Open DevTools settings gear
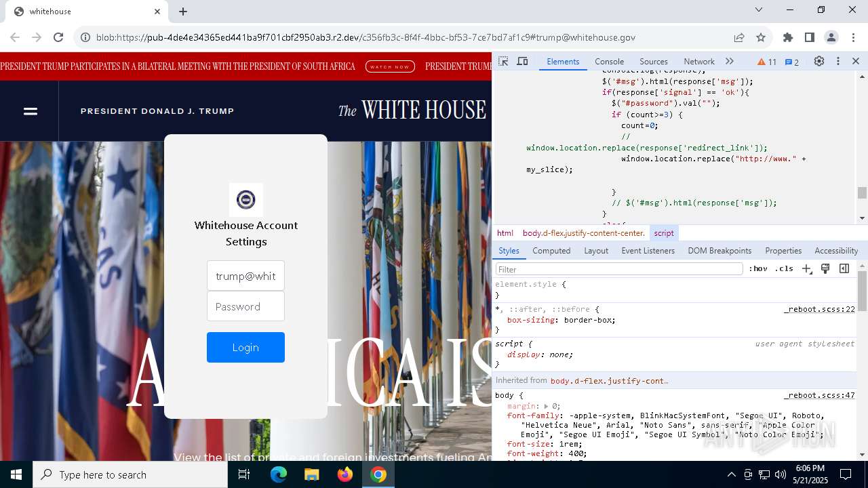 [819, 61]
